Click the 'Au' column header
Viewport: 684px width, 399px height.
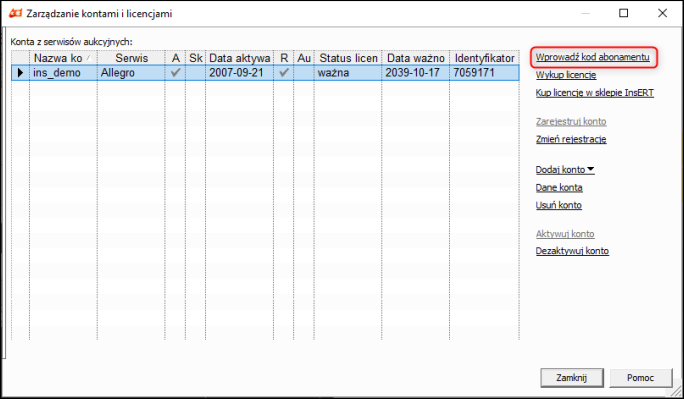pyautogui.click(x=304, y=58)
